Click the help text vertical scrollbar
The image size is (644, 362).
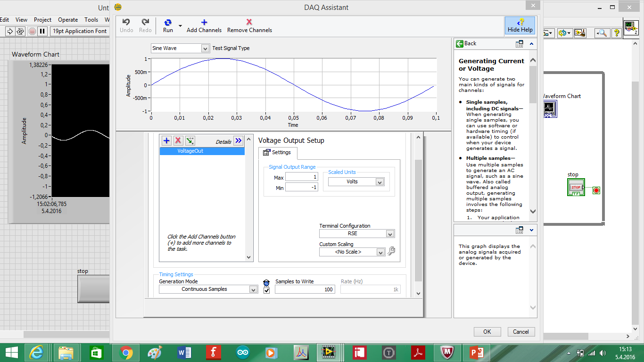coord(533,85)
